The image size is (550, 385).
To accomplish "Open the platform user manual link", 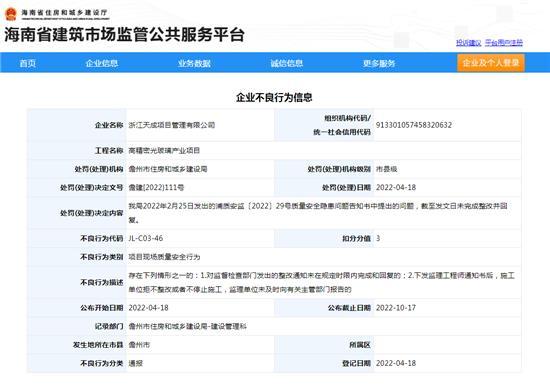I will coord(504,42).
